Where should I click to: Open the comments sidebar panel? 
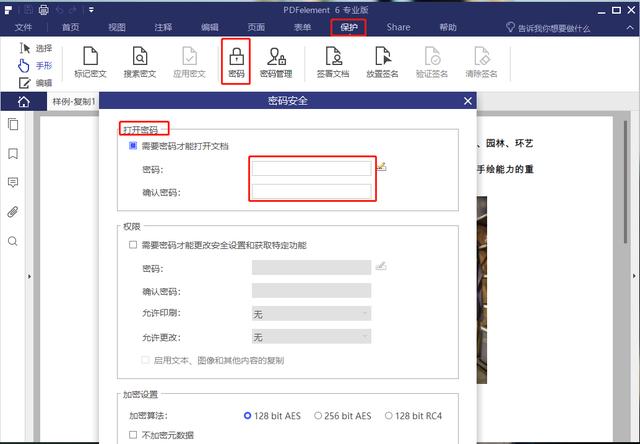point(13,182)
